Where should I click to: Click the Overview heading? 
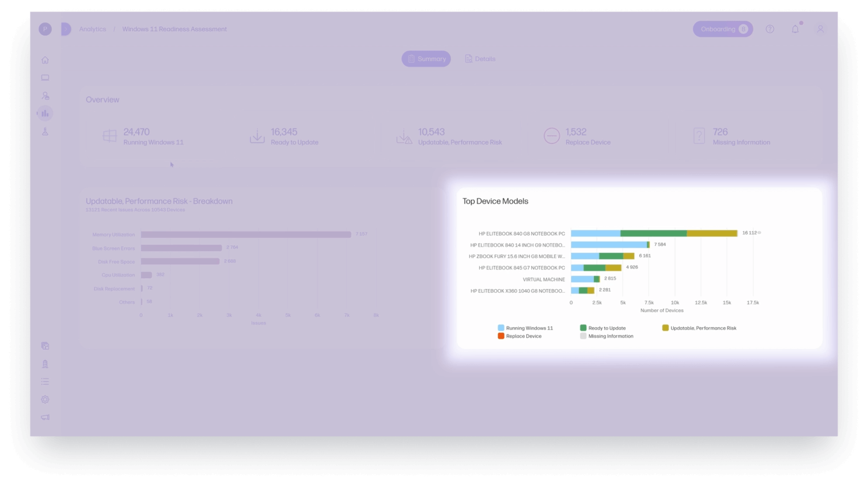click(x=103, y=100)
